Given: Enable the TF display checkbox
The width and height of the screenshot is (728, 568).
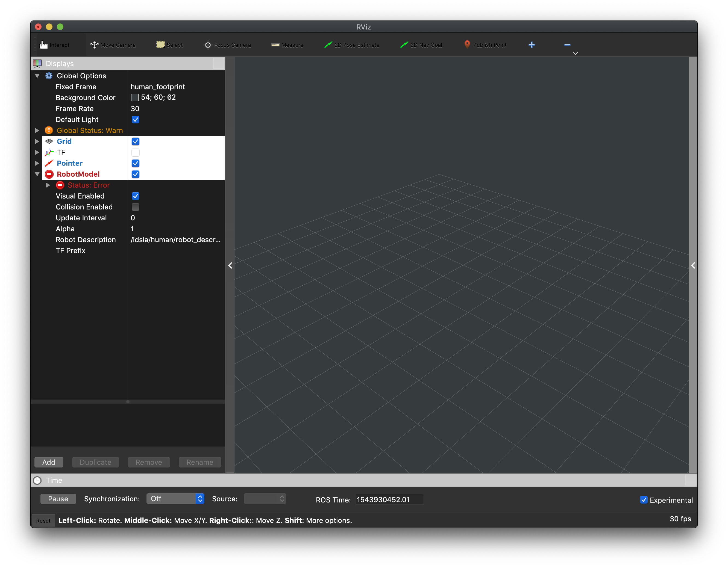Looking at the screenshot, I should [x=135, y=152].
